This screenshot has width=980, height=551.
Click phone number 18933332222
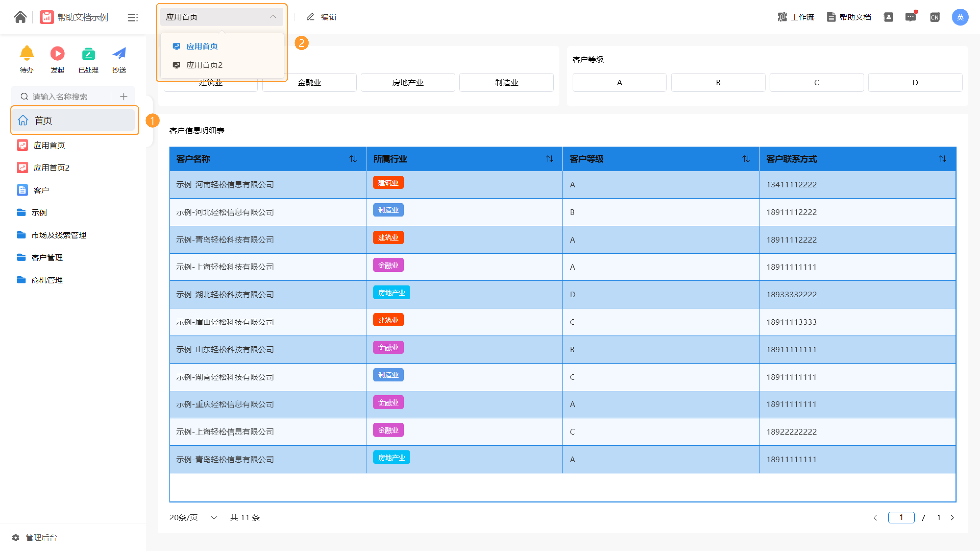(791, 295)
